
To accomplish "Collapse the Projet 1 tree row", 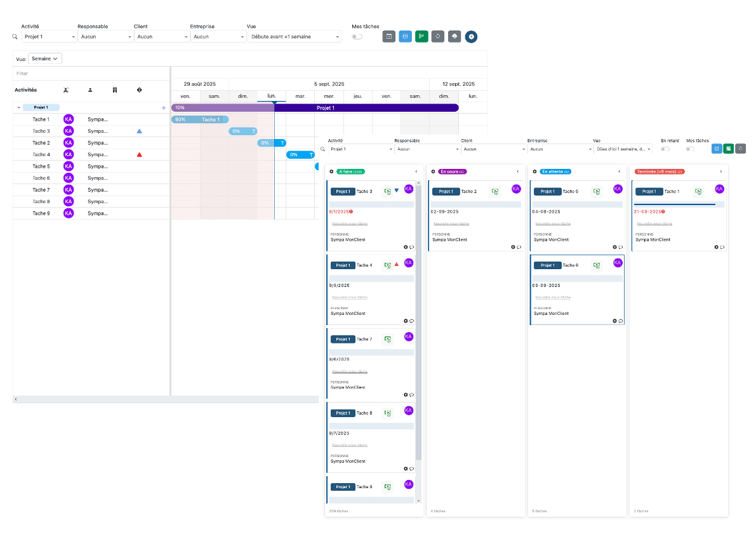I will pyautogui.click(x=18, y=108).
